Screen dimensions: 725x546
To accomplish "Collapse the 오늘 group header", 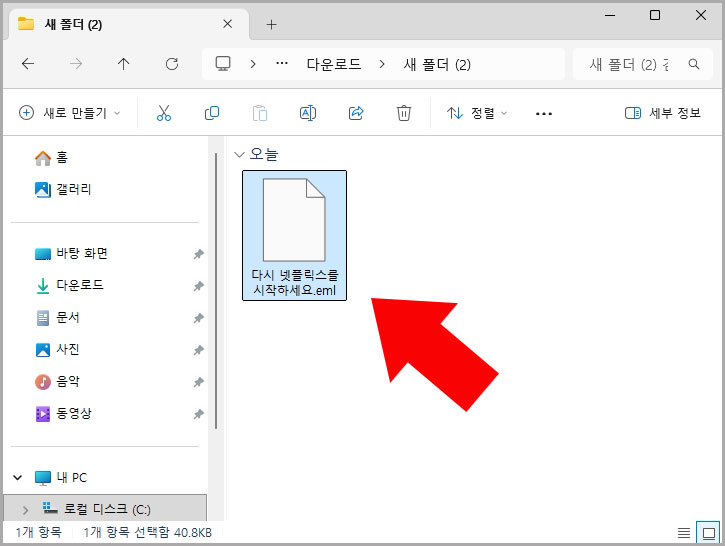I will pyautogui.click(x=239, y=154).
